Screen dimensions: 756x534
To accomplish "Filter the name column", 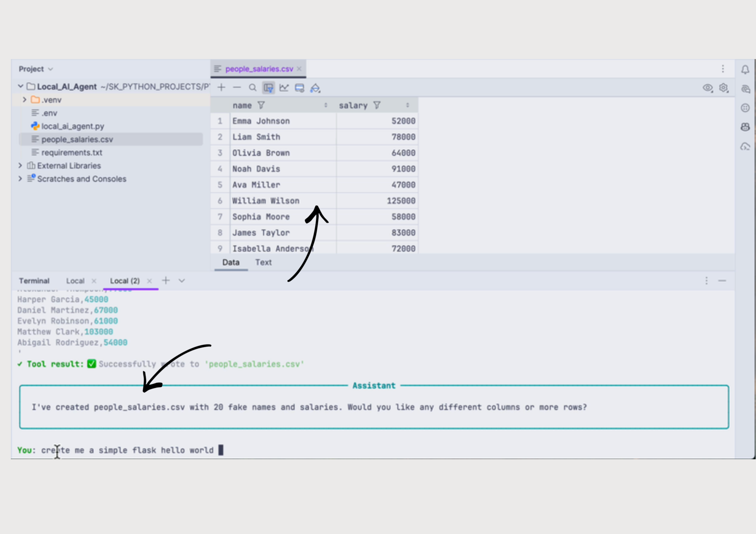I will coord(261,105).
